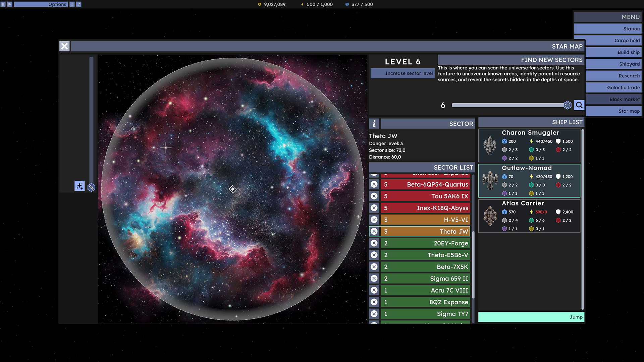Remove Beta-7X5K with its X icon
This screenshot has height=362, width=644.
click(374, 266)
